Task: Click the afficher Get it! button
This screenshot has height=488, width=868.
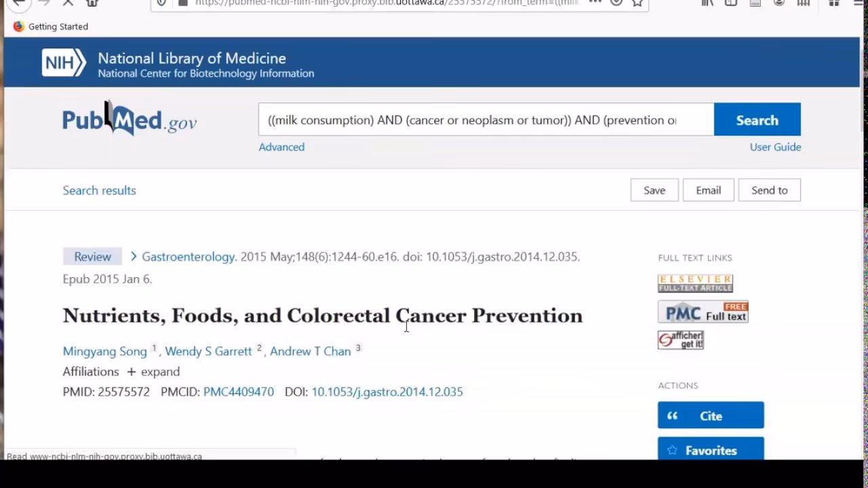Action: pyautogui.click(x=680, y=340)
